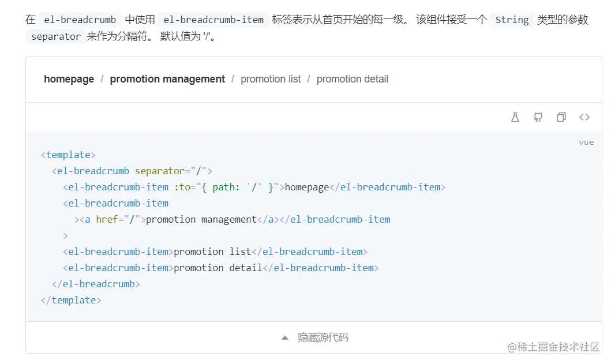Click the inline el-breadcrumb-item code tag in description
611x364 pixels.
[213, 20]
